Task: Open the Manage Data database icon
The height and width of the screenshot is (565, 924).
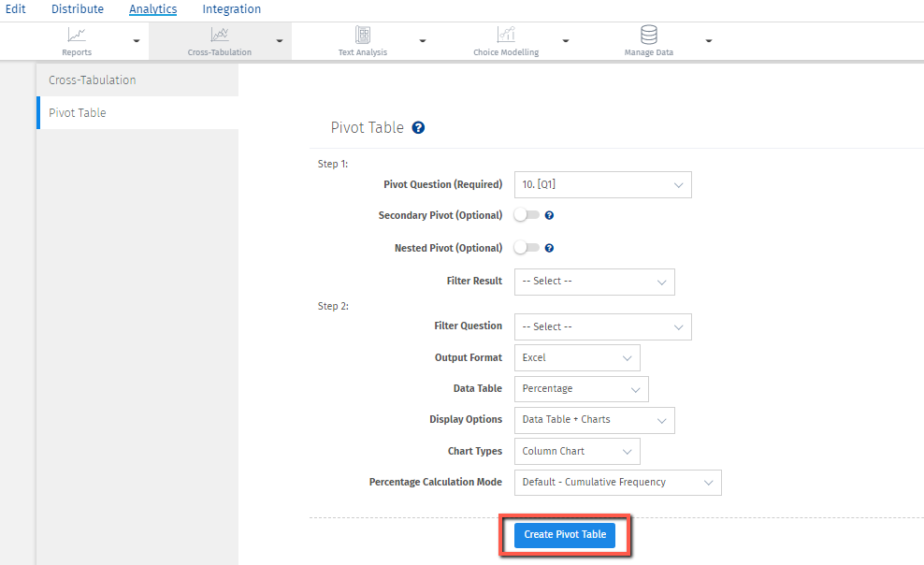Action: pos(648,36)
